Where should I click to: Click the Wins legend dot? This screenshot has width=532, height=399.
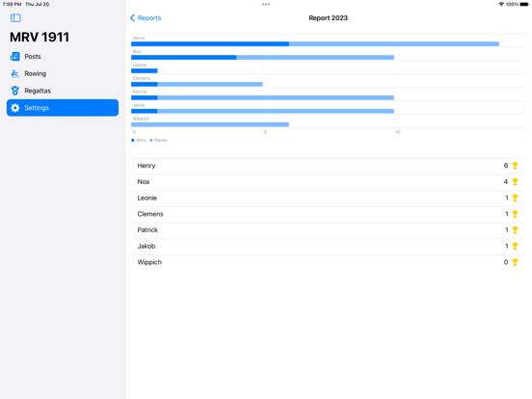pos(133,140)
